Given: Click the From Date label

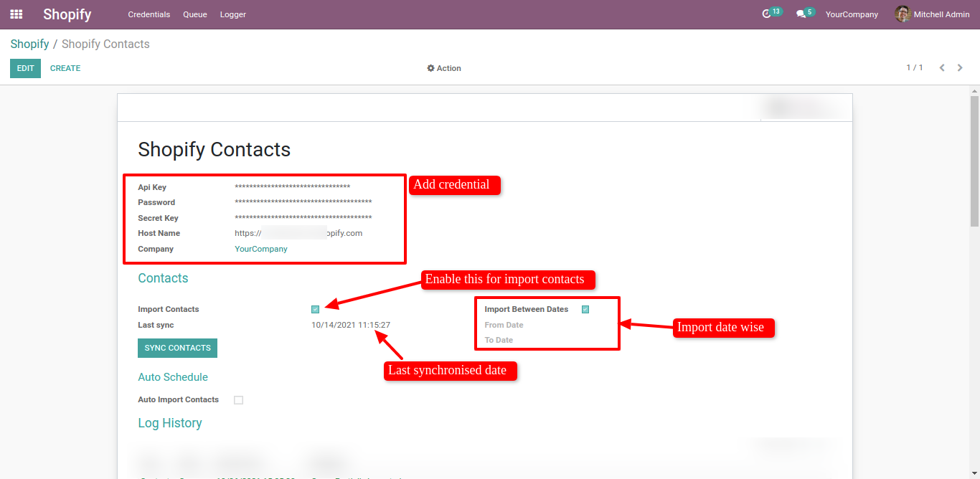Looking at the screenshot, I should [x=504, y=325].
